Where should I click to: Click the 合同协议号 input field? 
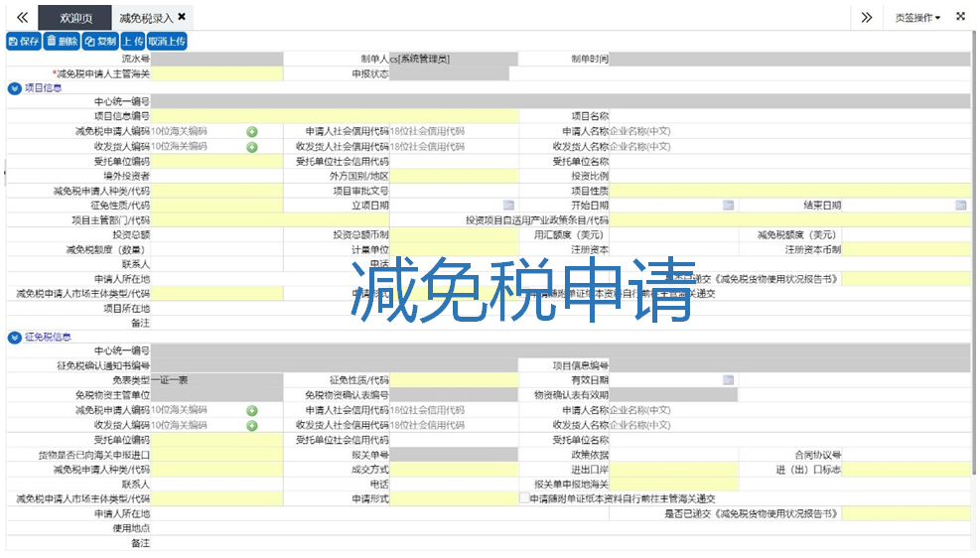tap(907, 455)
